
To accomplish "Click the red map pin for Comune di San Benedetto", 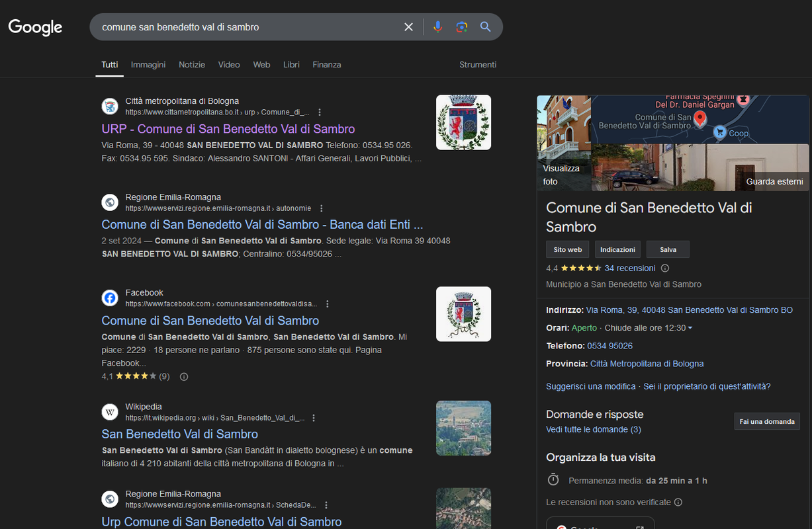I will (x=700, y=119).
